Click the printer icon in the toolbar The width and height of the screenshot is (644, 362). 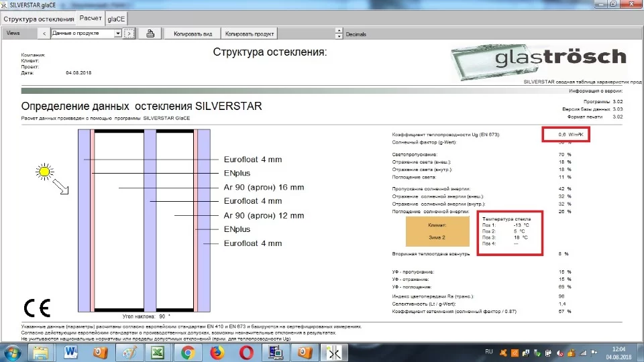[150, 34]
